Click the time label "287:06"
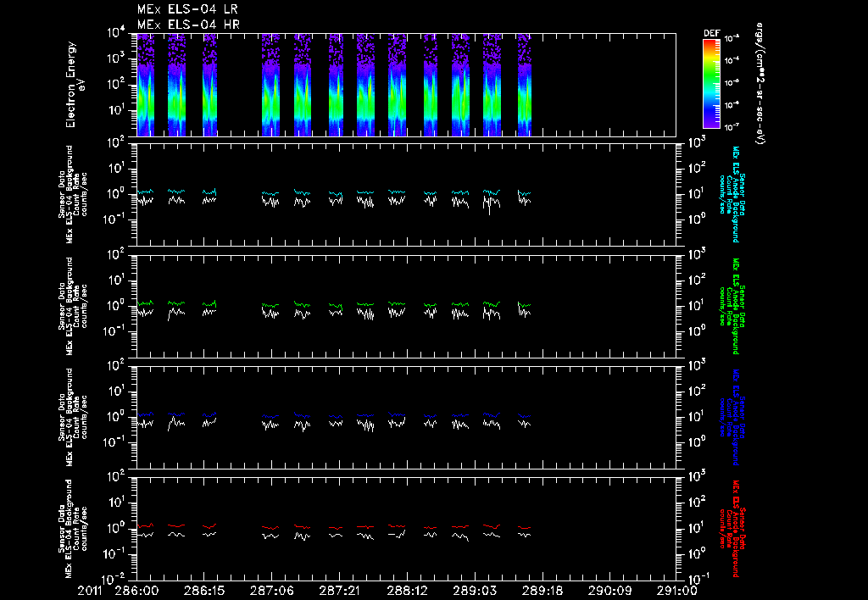The image size is (868, 600). (x=271, y=591)
